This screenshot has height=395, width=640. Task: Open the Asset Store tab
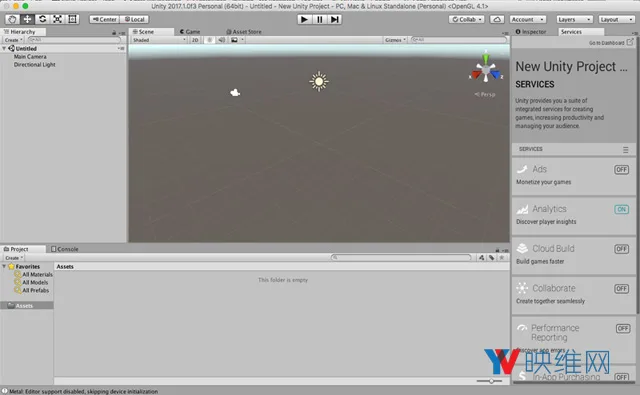click(x=244, y=31)
